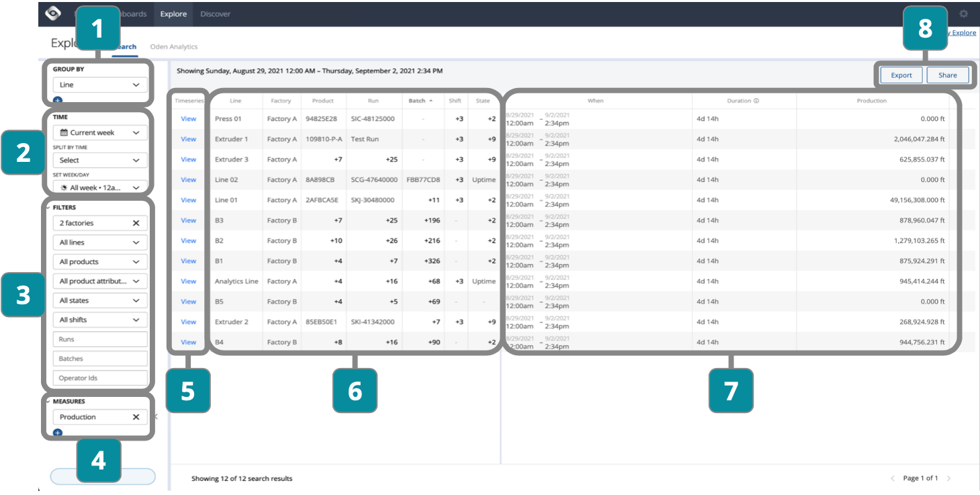Image resolution: width=980 pixels, height=495 pixels.
Task: Open the Group By Line dropdown
Action: [x=99, y=85]
